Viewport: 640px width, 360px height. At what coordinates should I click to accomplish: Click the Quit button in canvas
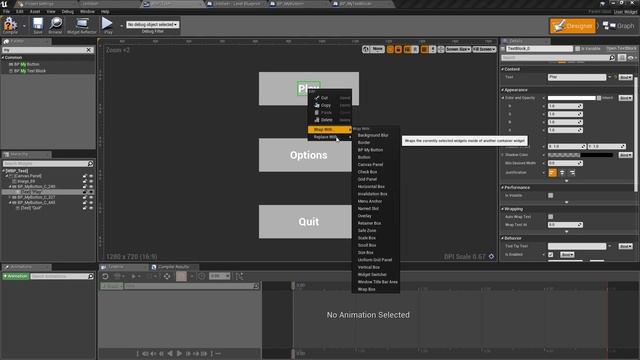pyautogui.click(x=305, y=222)
